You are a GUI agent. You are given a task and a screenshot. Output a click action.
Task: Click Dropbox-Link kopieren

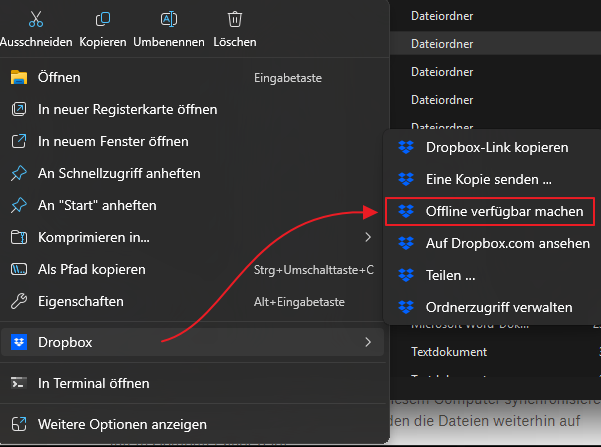tap(497, 148)
